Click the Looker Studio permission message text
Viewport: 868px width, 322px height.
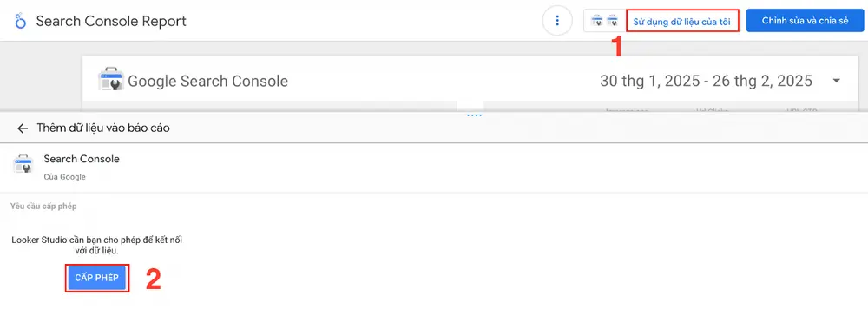97,245
